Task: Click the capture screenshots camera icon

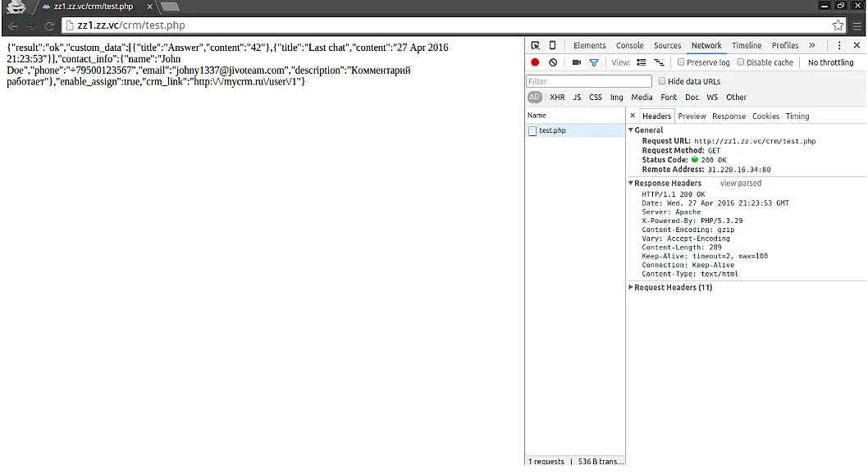Action: pos(576,62)
